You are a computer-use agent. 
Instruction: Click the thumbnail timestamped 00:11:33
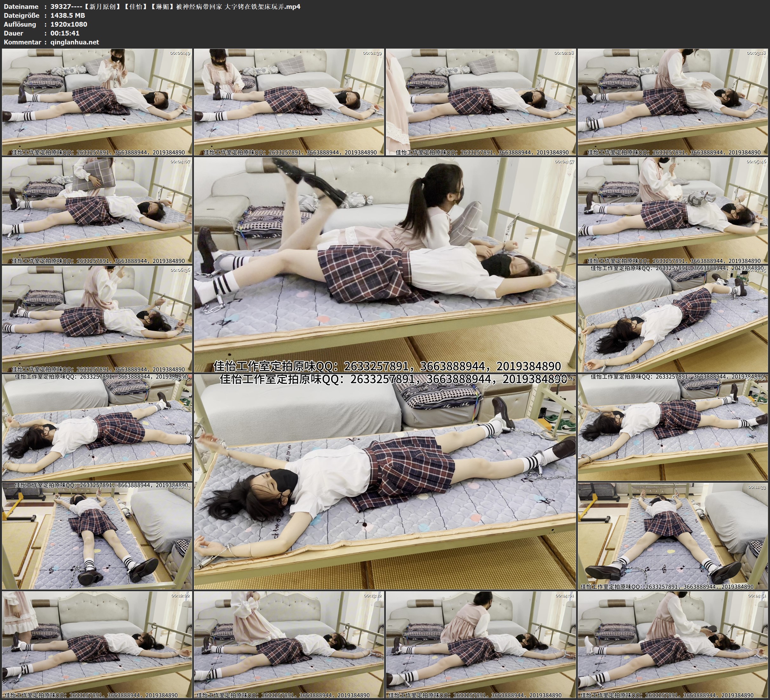pyautogui.click(x=673, y=536)
